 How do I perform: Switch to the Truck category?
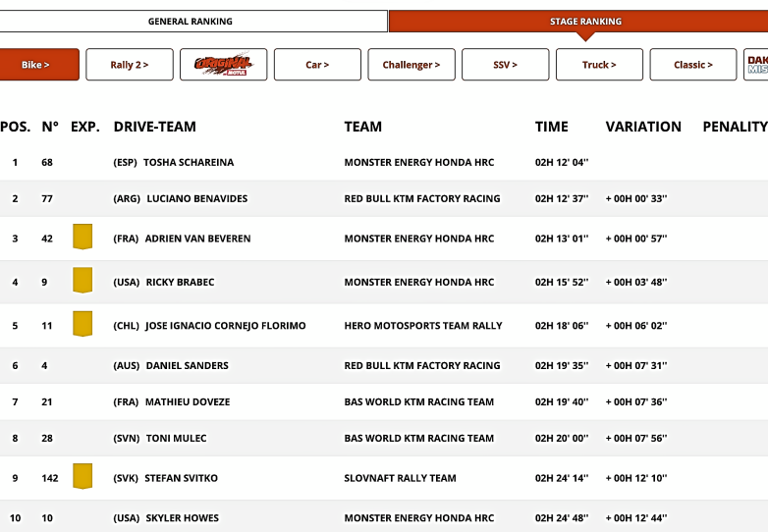pos(599,65)
